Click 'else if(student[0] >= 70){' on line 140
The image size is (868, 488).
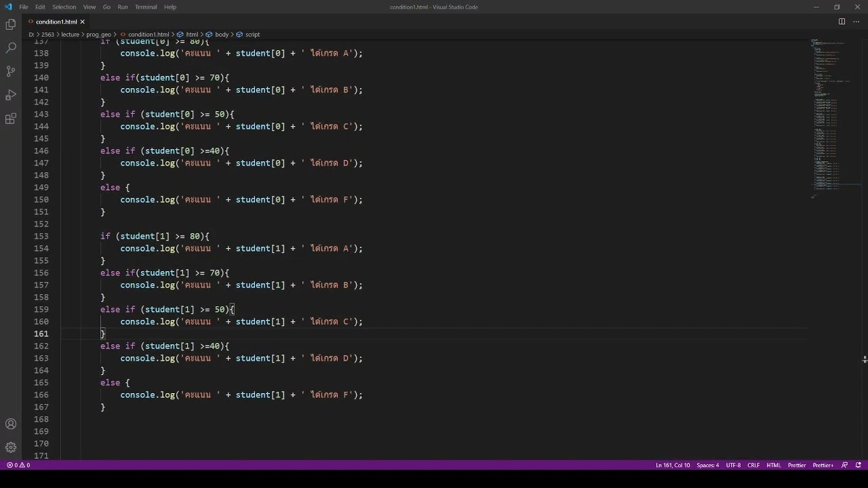[x=165, y=78]
